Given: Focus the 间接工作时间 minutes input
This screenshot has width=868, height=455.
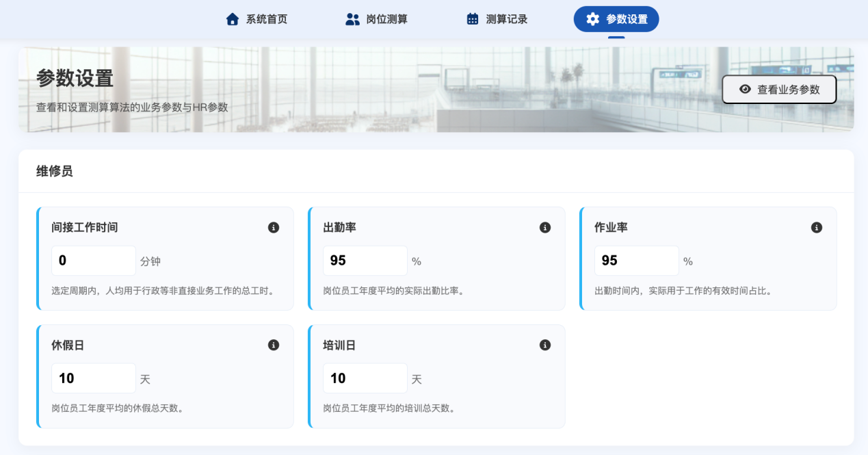Looking at the screenshot, I should click(94, 261).
